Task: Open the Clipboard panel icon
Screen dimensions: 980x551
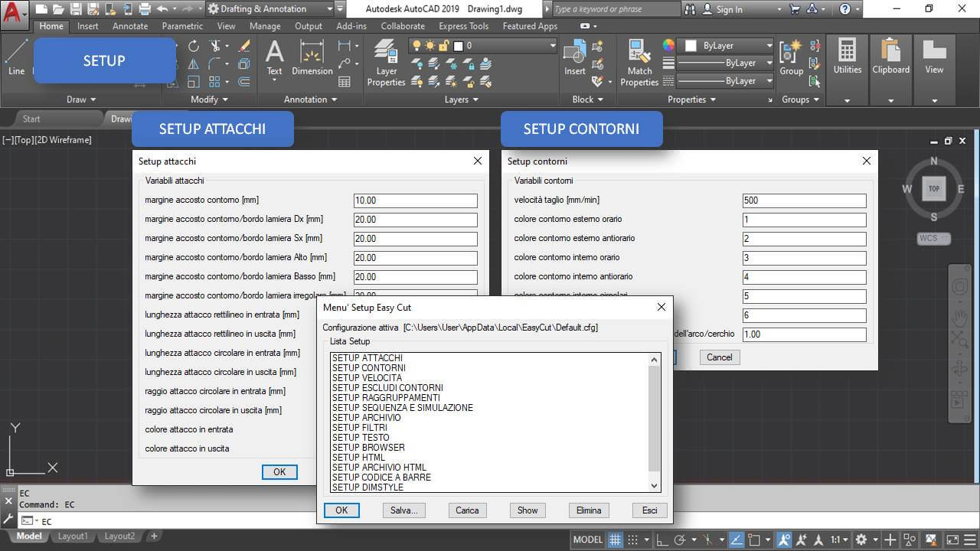Action: point(890,57)
